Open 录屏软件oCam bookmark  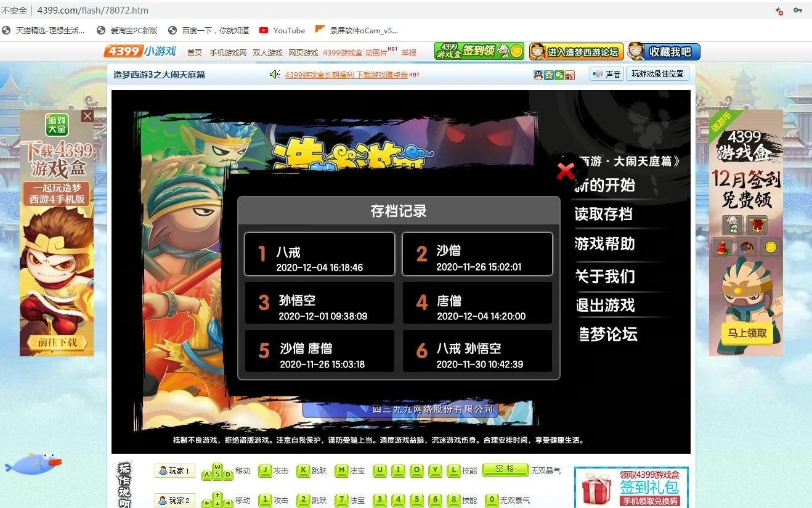[357, 30]
